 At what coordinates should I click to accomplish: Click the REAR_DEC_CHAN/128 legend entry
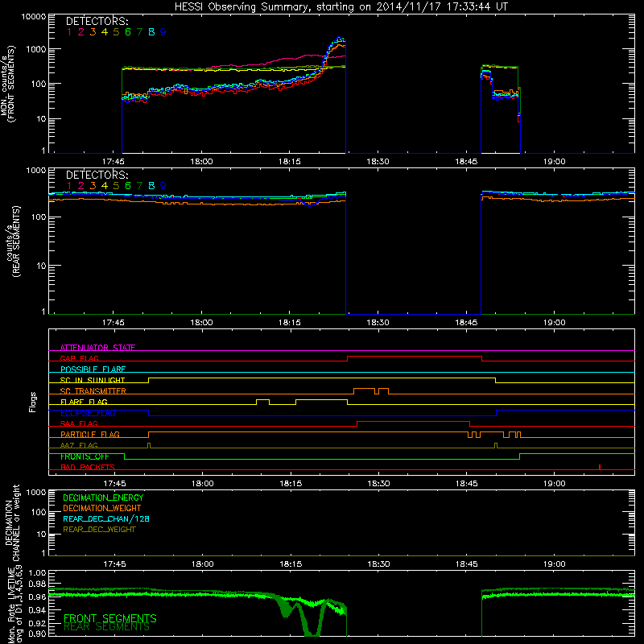[106, 518]
